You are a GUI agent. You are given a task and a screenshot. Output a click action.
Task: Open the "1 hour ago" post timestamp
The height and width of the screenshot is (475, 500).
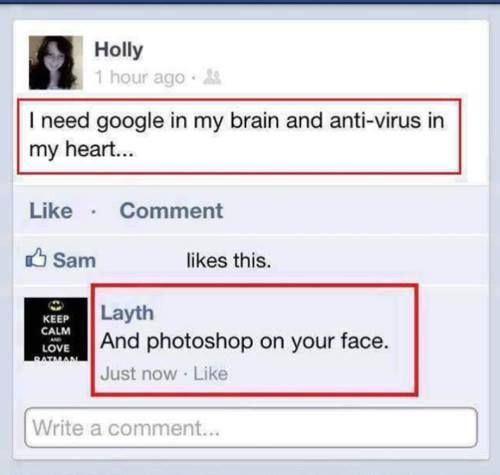(140, 77)
